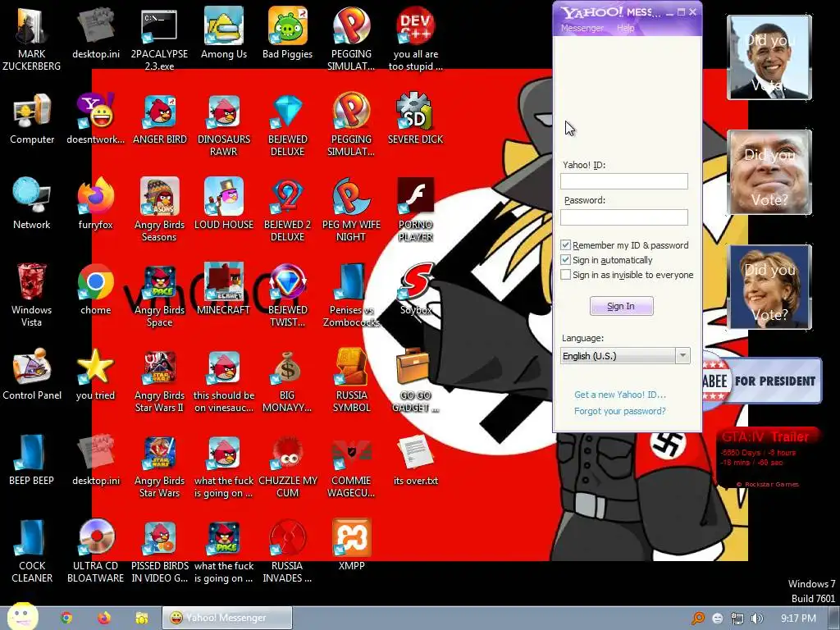Click 'Get a new Yahoo! ID...' link
This screenshot has width=840, height=630.
click(x=620, y=395)
